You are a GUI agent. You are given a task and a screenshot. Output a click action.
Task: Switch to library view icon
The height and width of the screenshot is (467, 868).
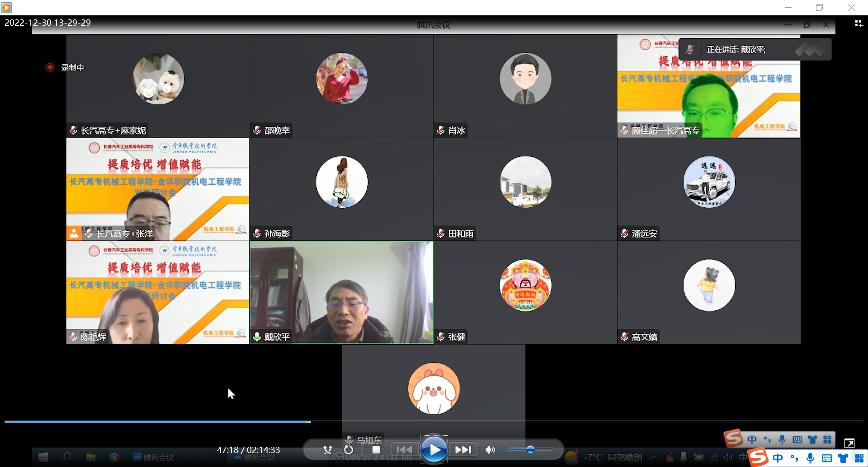coord(859,23)
